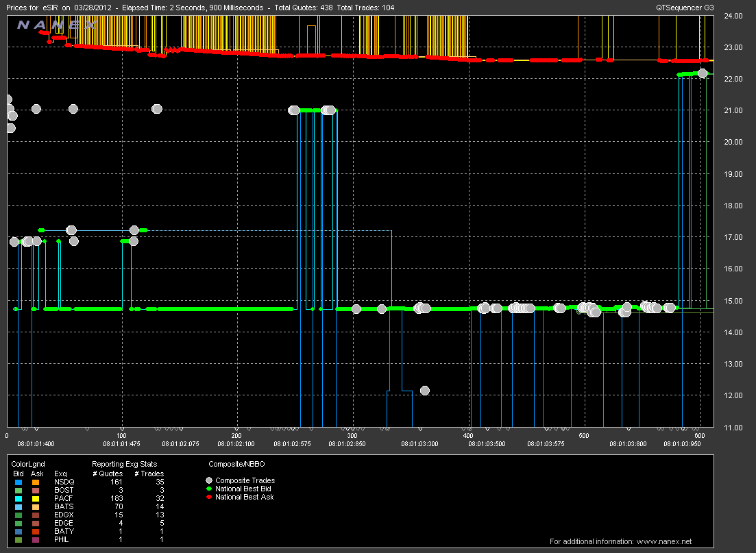The height and width of the screenshot is (553, 756).
Task: Click the National Best Bid green legend dot
Action: point(209,489)
